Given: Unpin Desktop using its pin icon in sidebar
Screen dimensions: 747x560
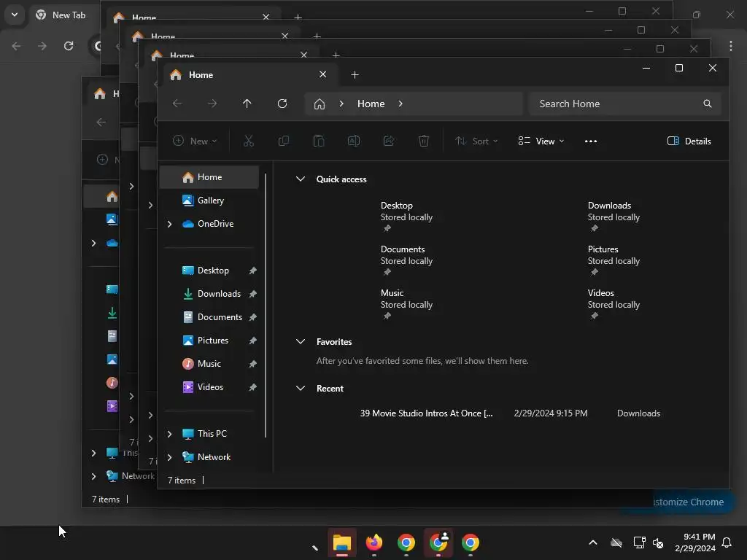Looking at the screenshot, I should 252,271.
